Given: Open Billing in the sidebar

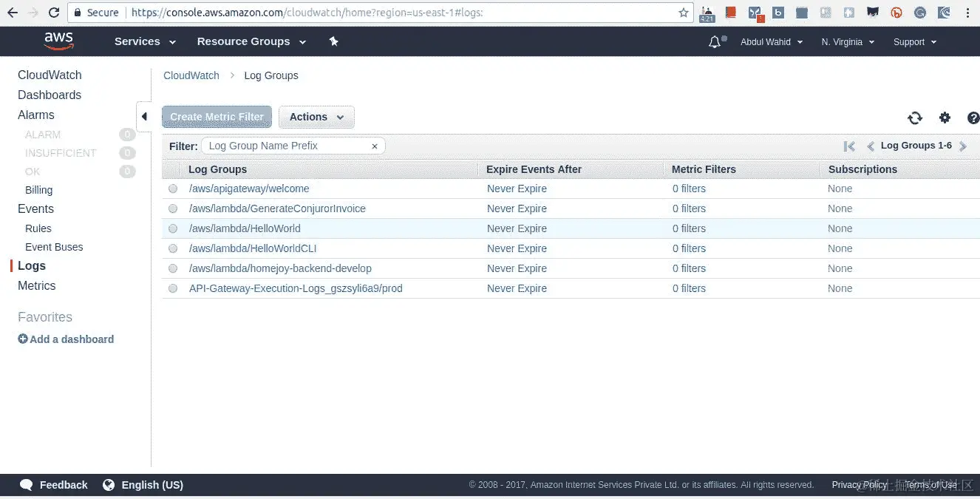Looking at the screenshot, I should 39,190.
